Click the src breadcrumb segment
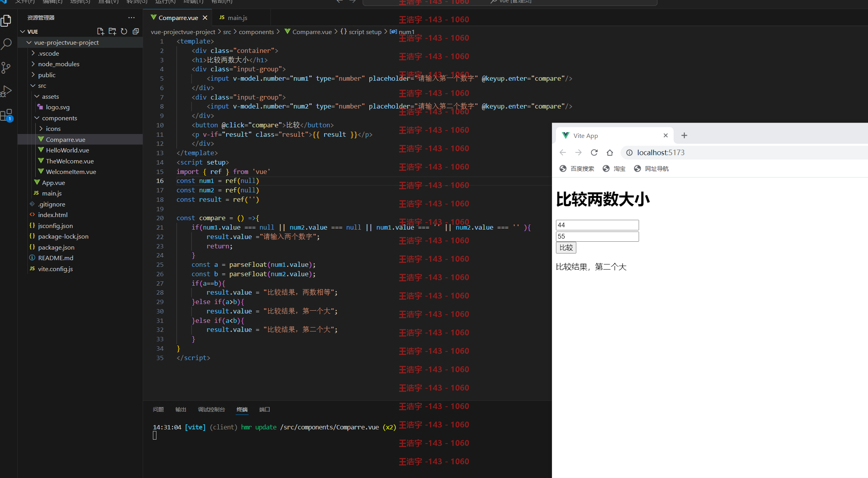Image resolution: width=868 pixels, height=478 pixels. (227, 32)
